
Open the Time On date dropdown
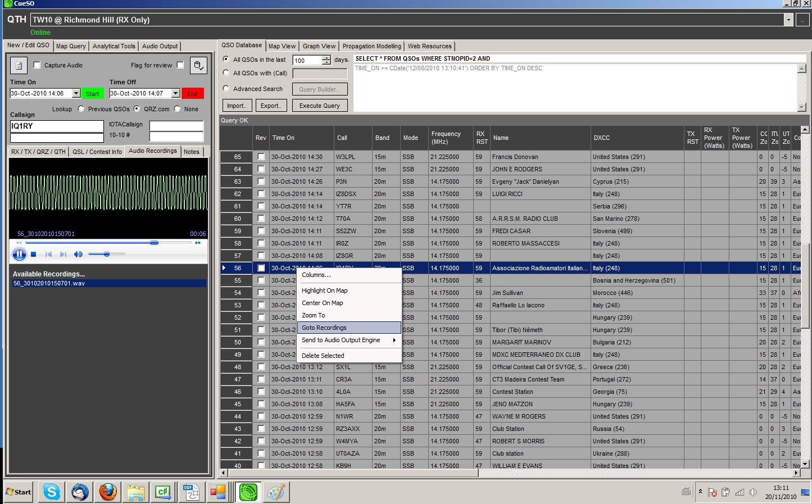coord(77,93)
